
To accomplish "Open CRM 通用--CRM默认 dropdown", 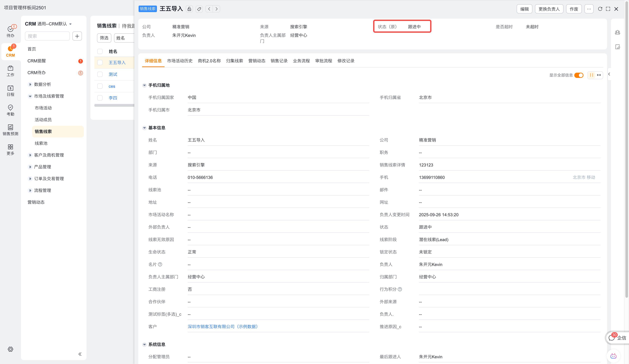I will point(70,24).
